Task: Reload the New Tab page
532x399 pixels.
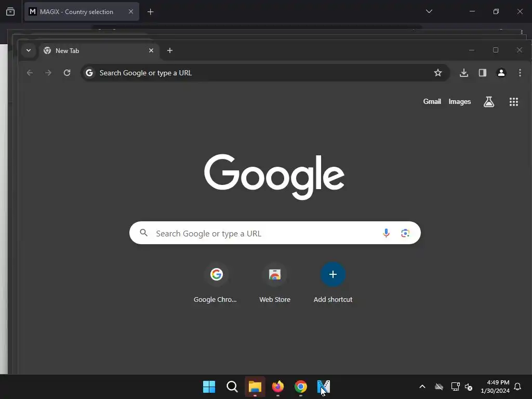Action: click(x=67, y=73)
